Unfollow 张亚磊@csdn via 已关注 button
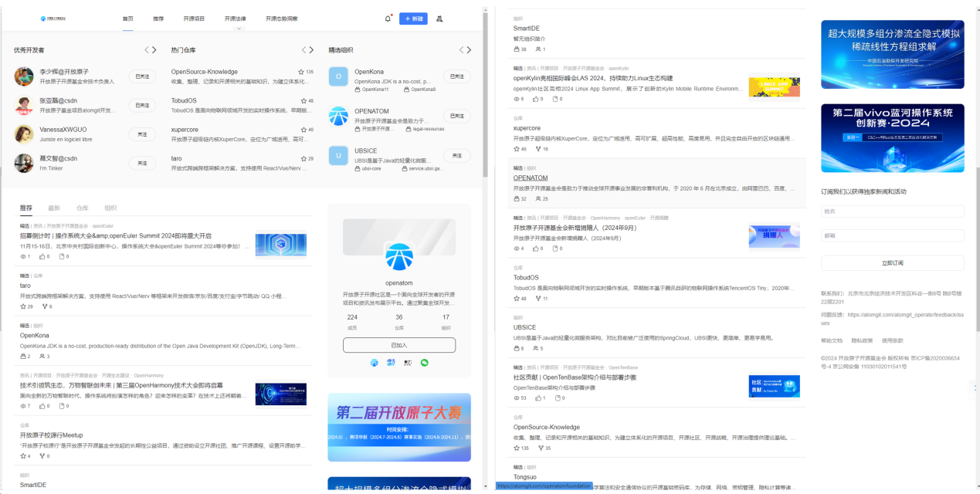980x494 pixels. click(x=142, y=105)
